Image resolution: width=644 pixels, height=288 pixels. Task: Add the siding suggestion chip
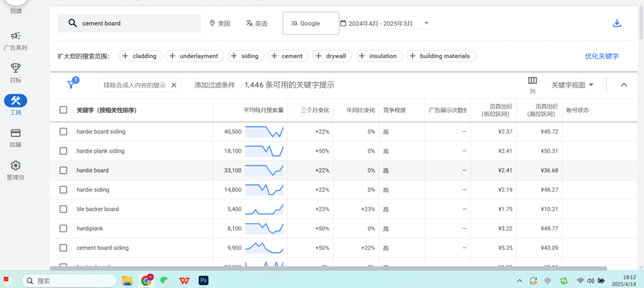(246, 56)
